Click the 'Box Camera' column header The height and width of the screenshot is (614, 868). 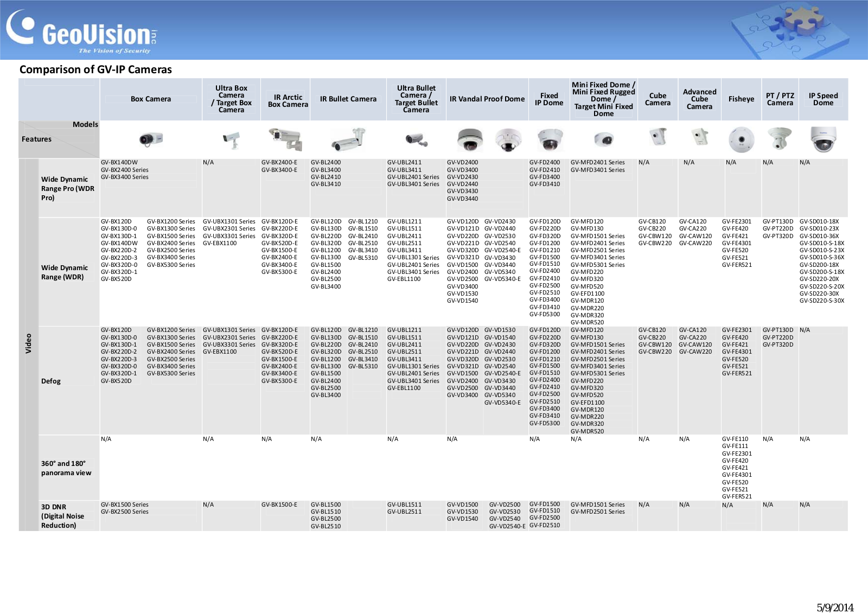pos(151,99)
